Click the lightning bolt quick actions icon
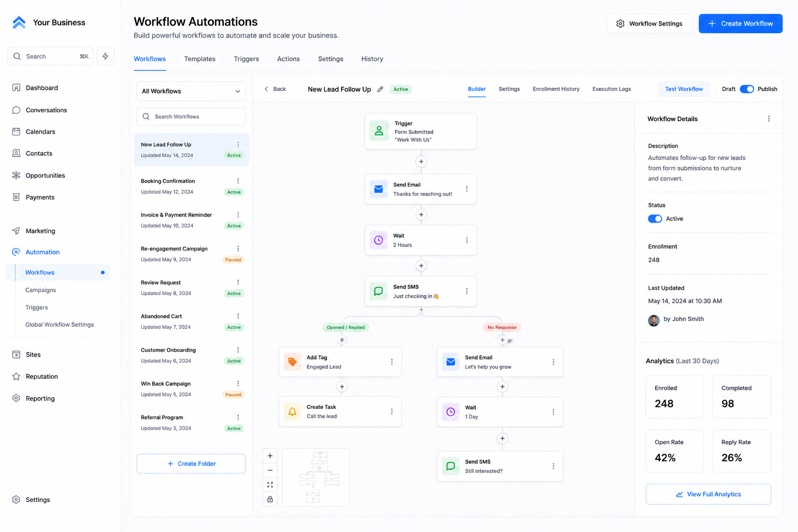 (x=105, y=56)
